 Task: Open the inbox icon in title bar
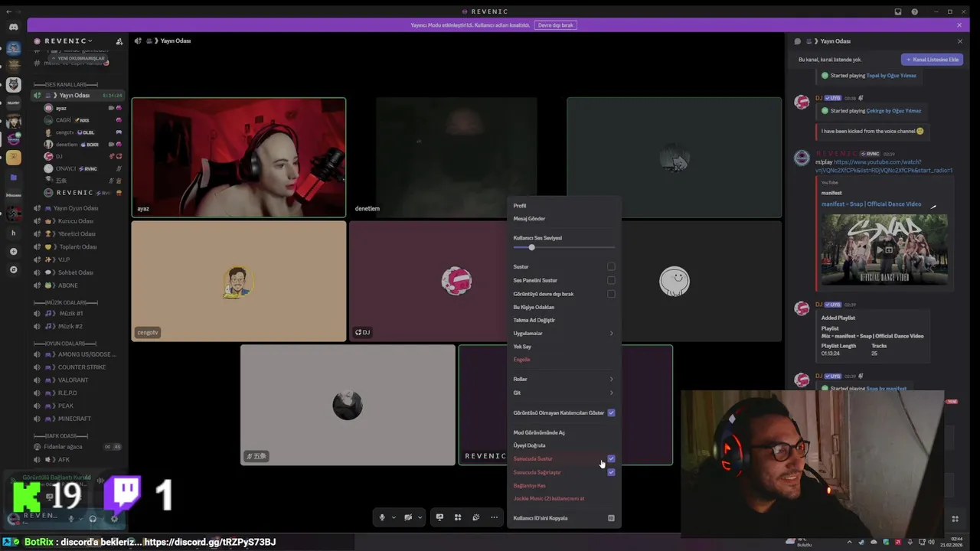tap(898, 11)
